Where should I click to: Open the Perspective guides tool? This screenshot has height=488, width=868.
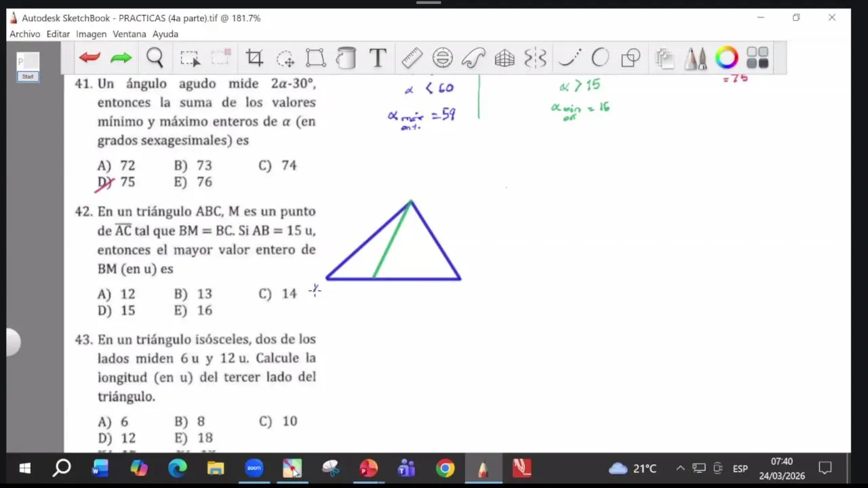point(505,58)
